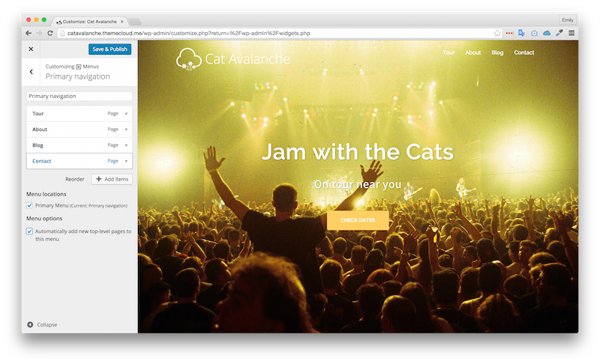600x364 pixels.
Task: Click the Collapse label in the sidebar
Action: tap(47, 324)
